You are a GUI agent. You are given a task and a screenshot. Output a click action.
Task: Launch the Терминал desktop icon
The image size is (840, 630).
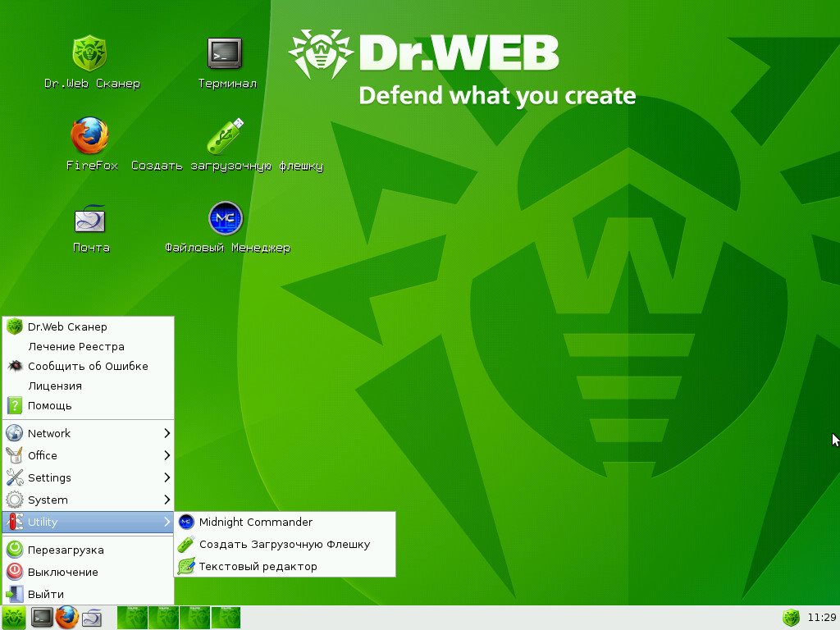tap(225, 53)
